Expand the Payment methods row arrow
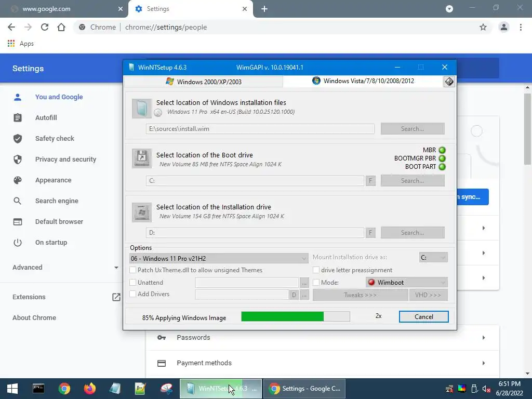532x399 pixels. (484, 363)
